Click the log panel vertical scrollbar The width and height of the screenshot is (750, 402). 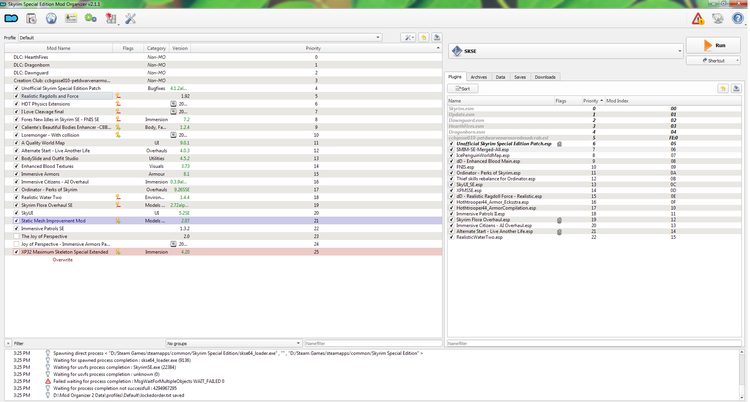(742, 374)
